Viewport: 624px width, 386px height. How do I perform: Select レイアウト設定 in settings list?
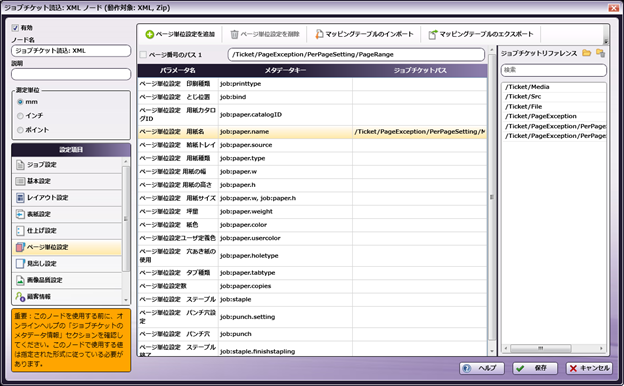[x=67, y=198]
